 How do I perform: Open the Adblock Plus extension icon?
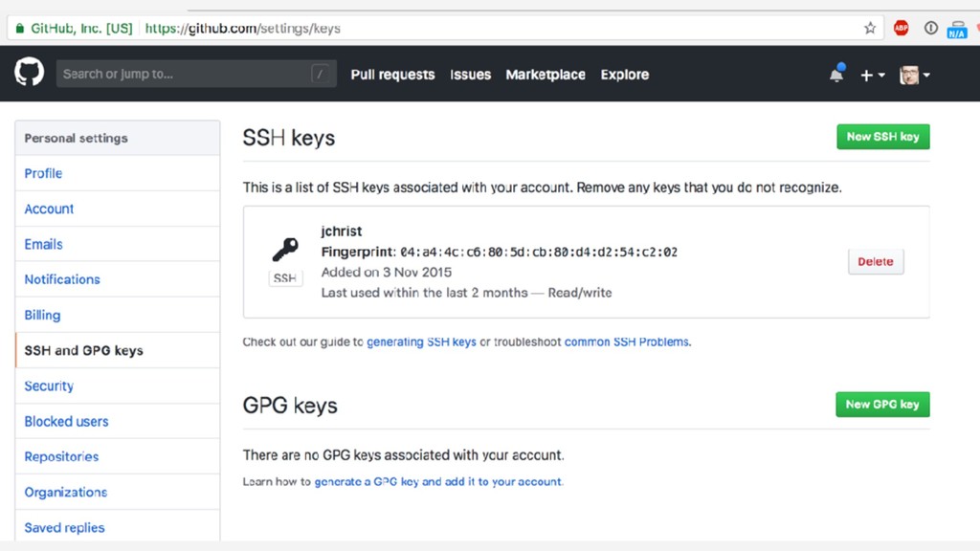901,28
